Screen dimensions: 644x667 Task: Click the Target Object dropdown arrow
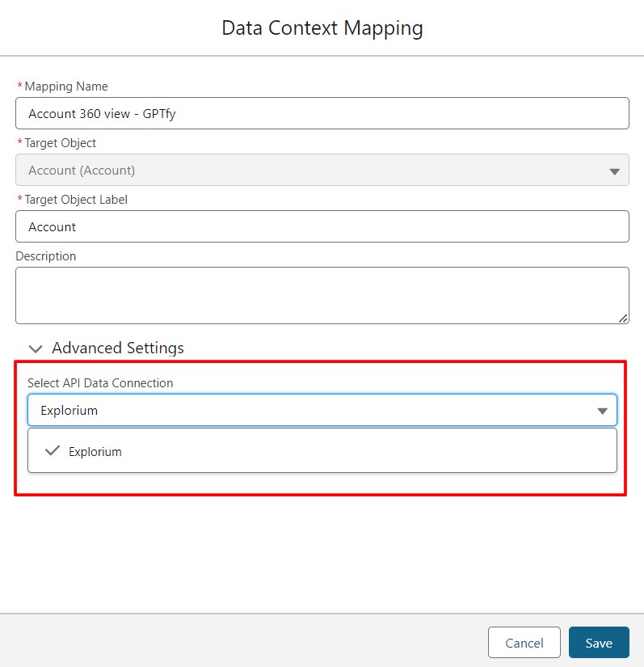tap(614, 171)
